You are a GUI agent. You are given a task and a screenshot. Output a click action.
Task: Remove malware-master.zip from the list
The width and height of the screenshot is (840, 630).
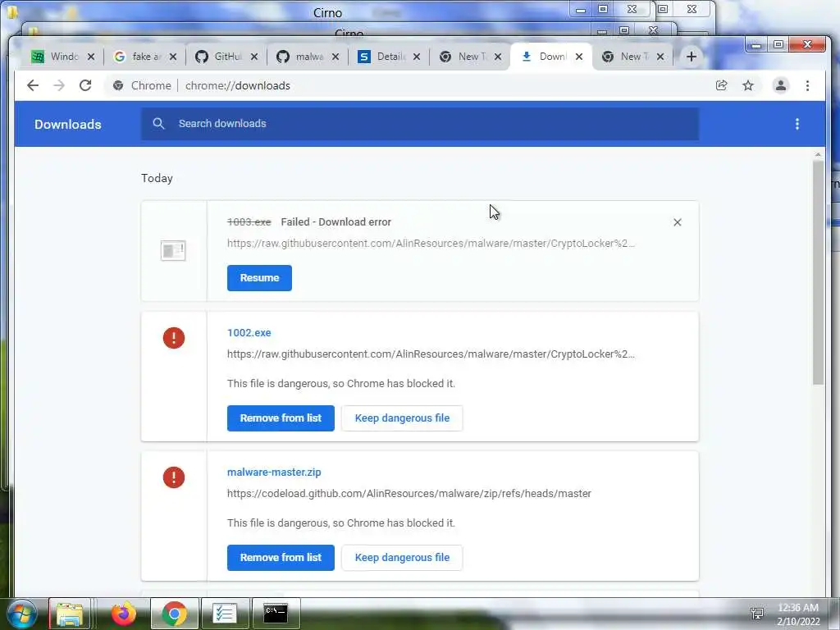(x=281, y=558)
